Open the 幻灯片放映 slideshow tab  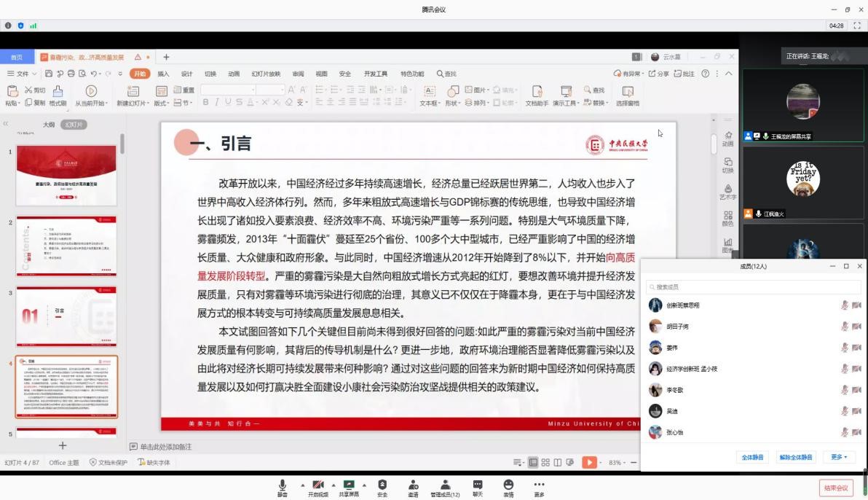[x=266, y=74]
